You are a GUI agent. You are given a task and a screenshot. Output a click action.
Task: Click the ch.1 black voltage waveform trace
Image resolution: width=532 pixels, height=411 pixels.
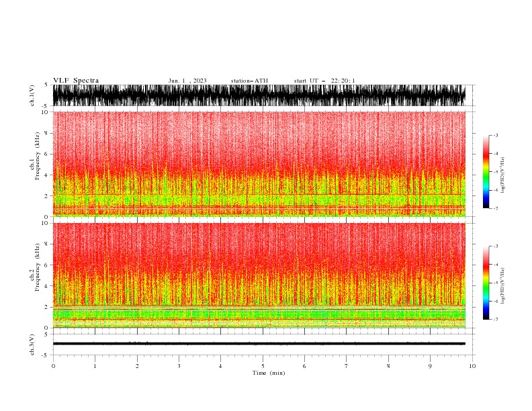259,95
